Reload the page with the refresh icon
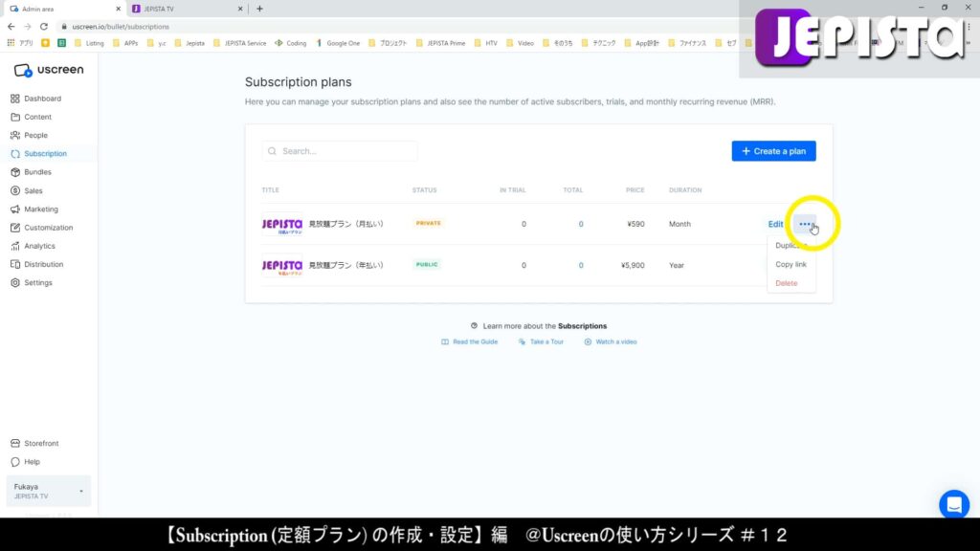The width and height of the screenshot is (980, 551). pyautogui.click(x=44, y=27)
